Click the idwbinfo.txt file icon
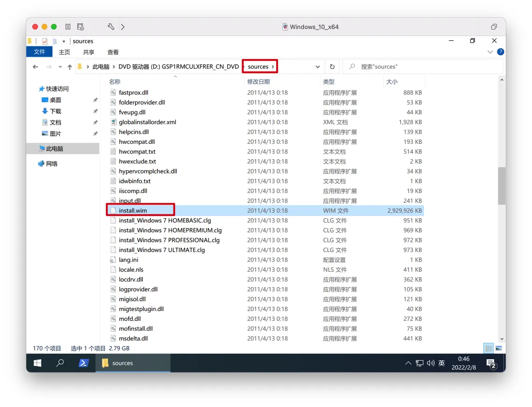Viewport: 532px width, 407px height. click(113, 181)
